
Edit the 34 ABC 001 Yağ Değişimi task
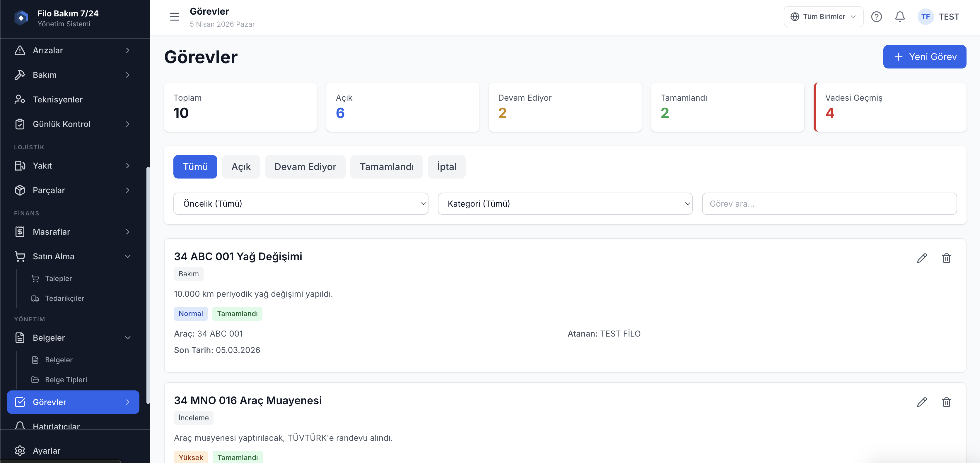tap(922, 258)
